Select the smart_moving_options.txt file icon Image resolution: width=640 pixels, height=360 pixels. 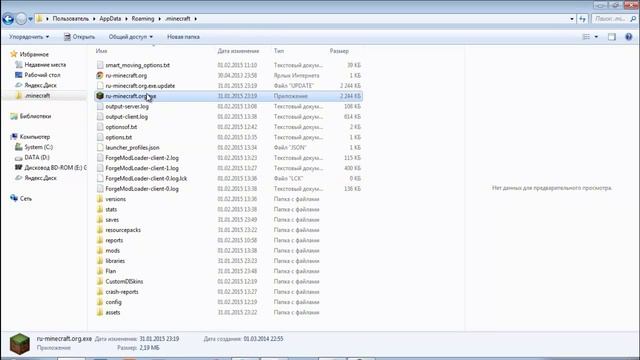pos(100,65)
